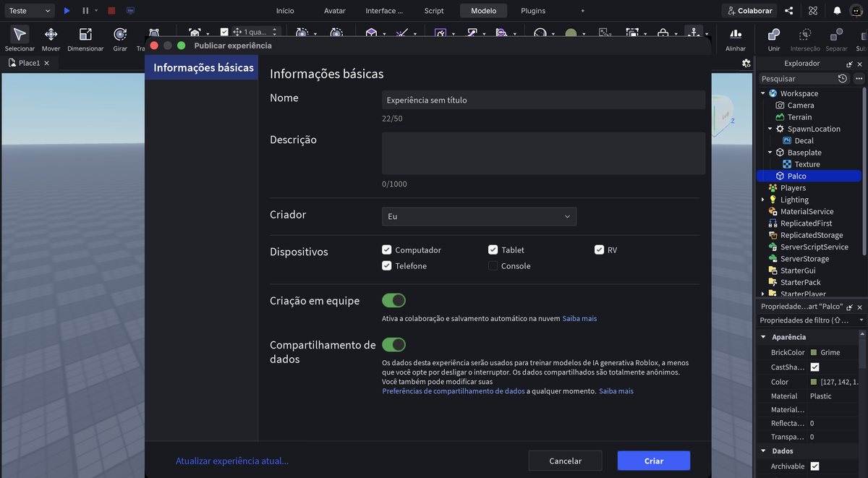868x478 pixels.
Task: Select the Selecionar tool in the toolbar
Action: (x=20, y=39)
